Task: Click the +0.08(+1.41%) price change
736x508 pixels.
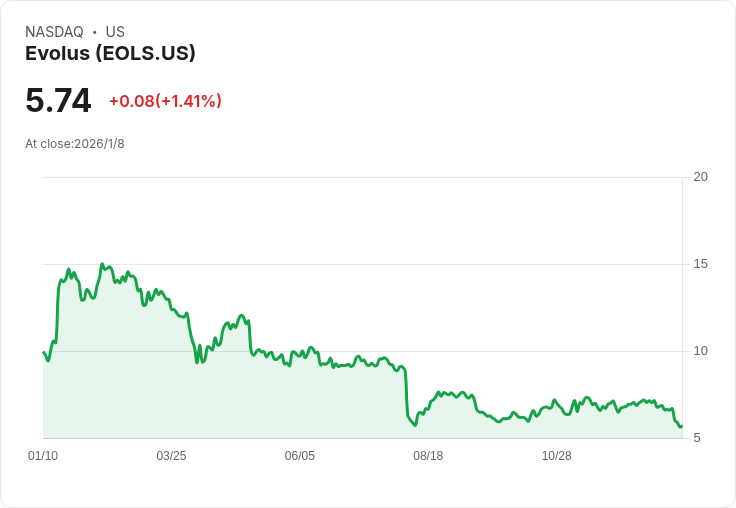Action: pos(165,101)
